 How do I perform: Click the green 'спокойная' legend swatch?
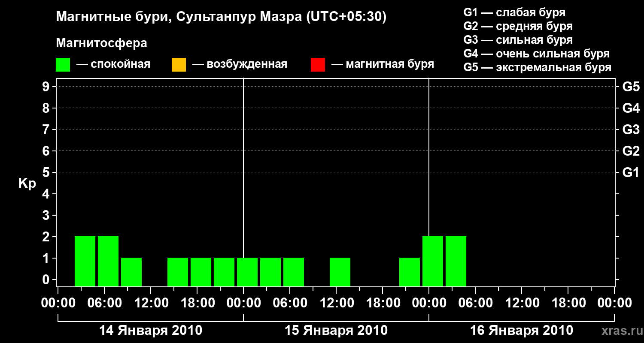pos(63,64)
